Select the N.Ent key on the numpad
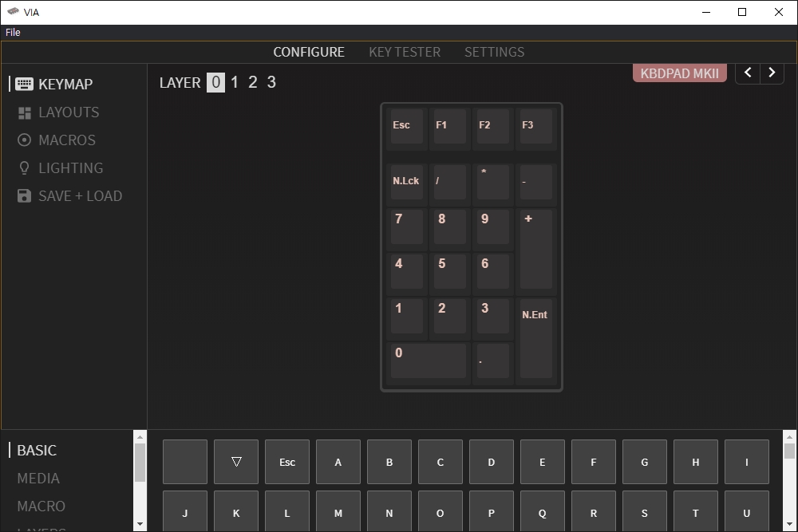Image resolution: width=798 pixels, height=532 pixels. click(x=536, y=341)
